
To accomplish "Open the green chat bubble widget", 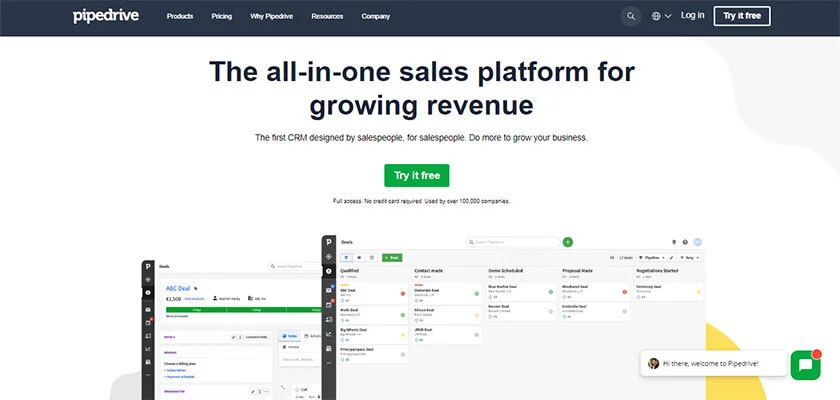I will pyautogui.click(x=806, y=365).
